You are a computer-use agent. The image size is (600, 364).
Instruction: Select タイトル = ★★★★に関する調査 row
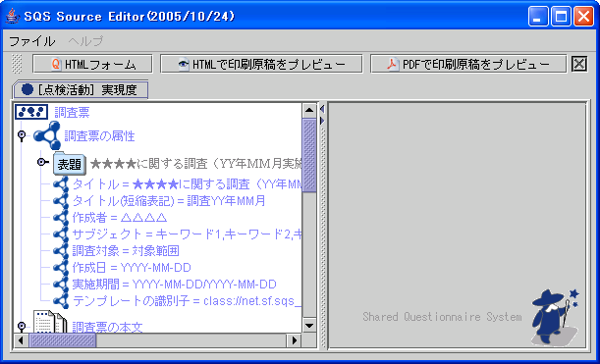[187, 184]
